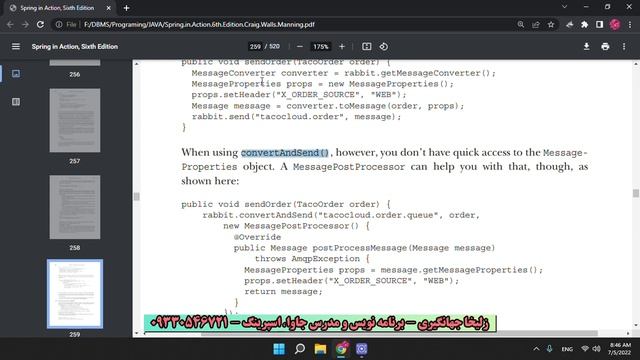The width and height of the screenshot is (640, 360).
Task: Rotate the PDF counterclockwise
Action: [x=384, y=47]
